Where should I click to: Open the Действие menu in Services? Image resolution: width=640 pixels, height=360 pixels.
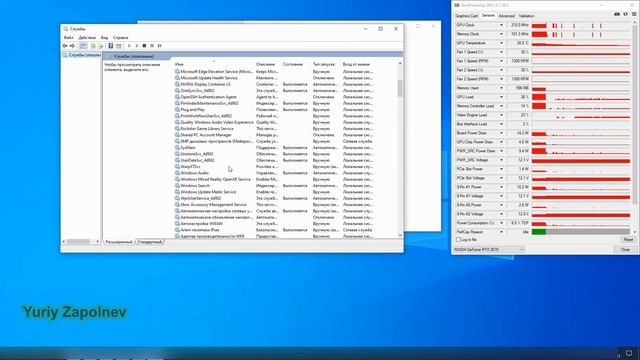pyautogui.click(x=87, y=38)
